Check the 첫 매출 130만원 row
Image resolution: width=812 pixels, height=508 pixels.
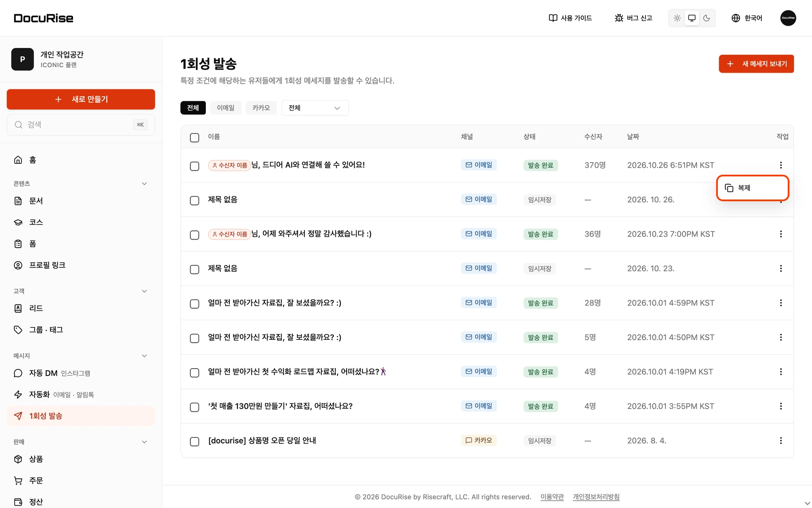coord(194,407)
